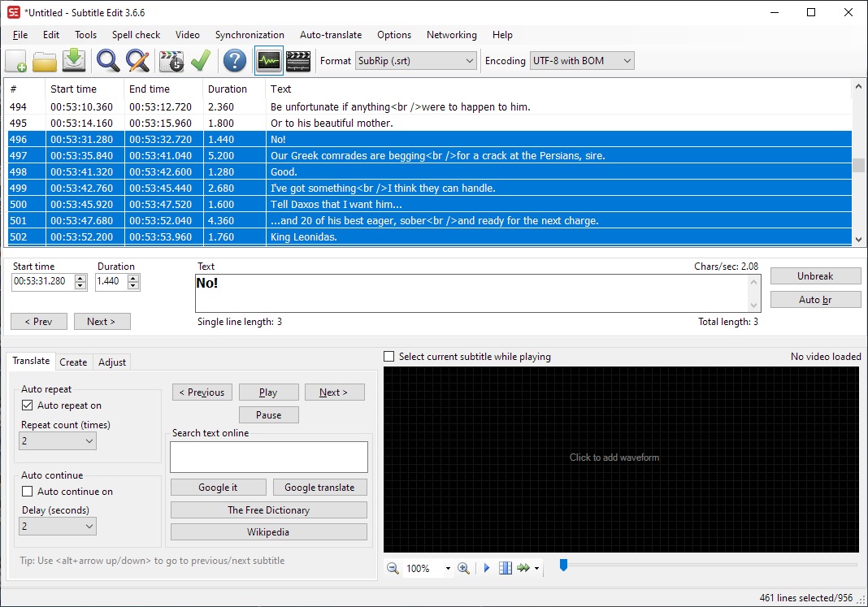The width and height of the screenshot is (868, 607).
Task: Click the < Previous button in Translate tab
Action: pyautogui.click(x=202, y=392)
